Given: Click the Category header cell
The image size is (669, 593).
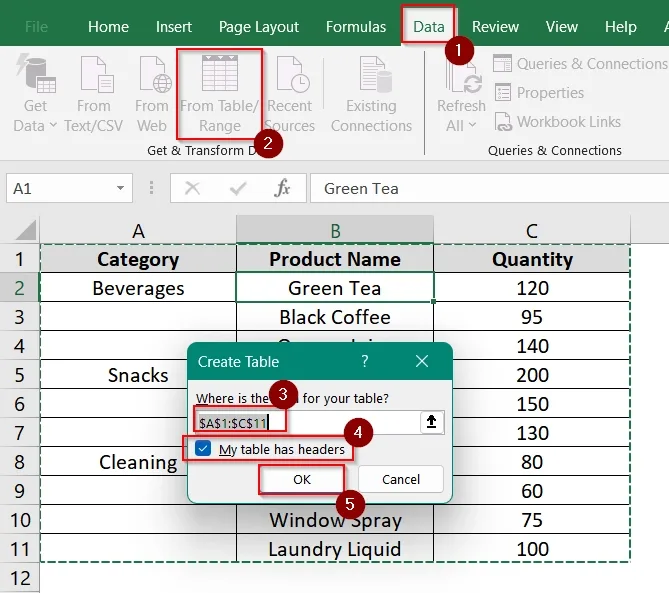Looking at the screenshot, I should (138, 259).
